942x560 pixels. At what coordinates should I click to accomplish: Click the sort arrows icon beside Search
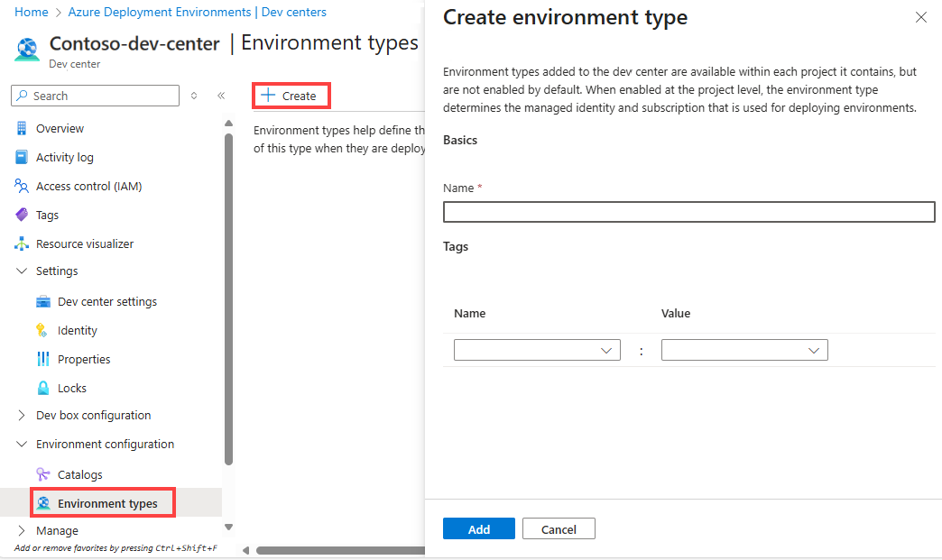click(x=194, y=96)
